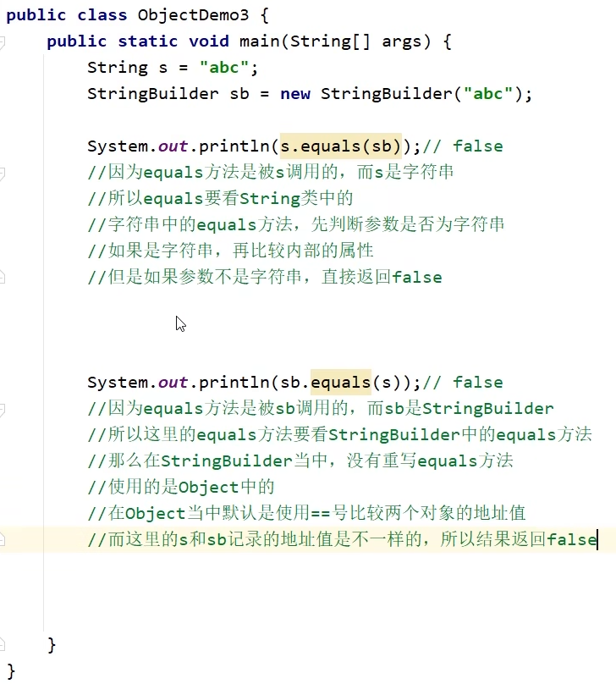
Task: Click the new keyword before StringBuilder("abc")
Action: point(295,94)
